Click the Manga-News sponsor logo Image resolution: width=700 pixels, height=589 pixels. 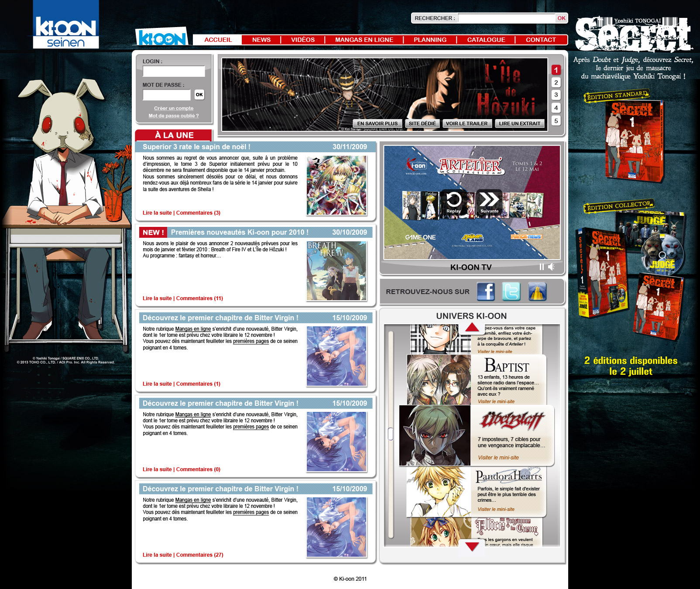526,237
